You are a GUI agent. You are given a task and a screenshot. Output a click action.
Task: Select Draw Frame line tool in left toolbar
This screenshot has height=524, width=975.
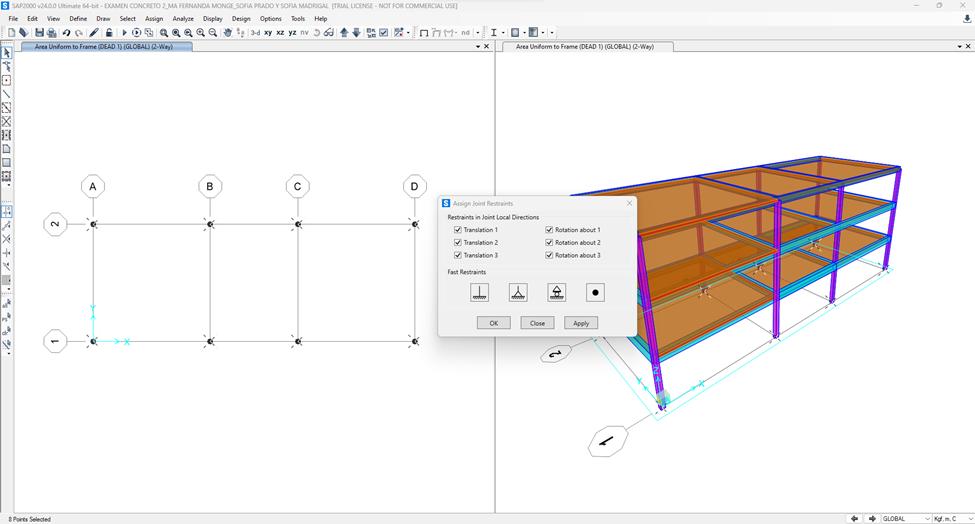point(6,94)
